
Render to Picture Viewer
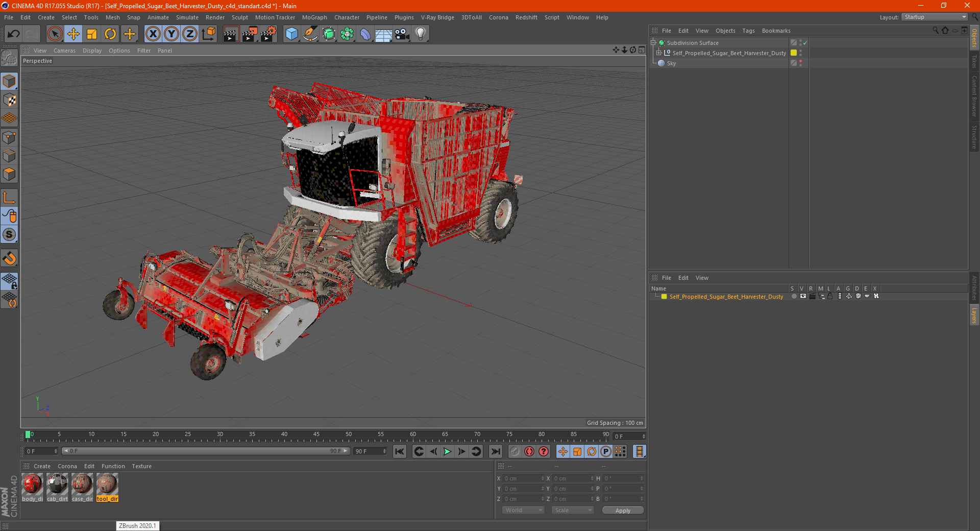click(x=250, y=34)
